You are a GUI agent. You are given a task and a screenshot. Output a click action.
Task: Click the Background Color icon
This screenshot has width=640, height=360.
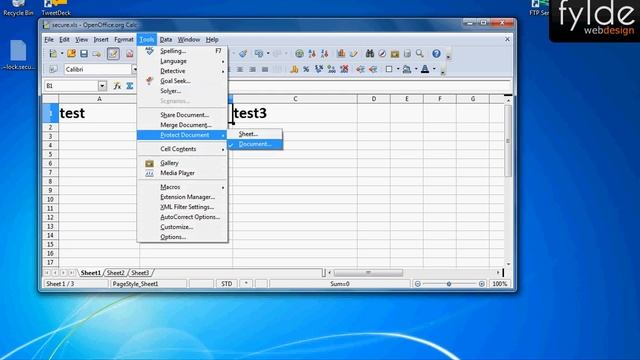point(407,69)
